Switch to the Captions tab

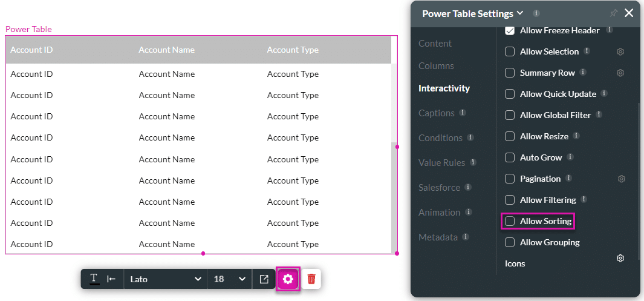pos(437,113)
